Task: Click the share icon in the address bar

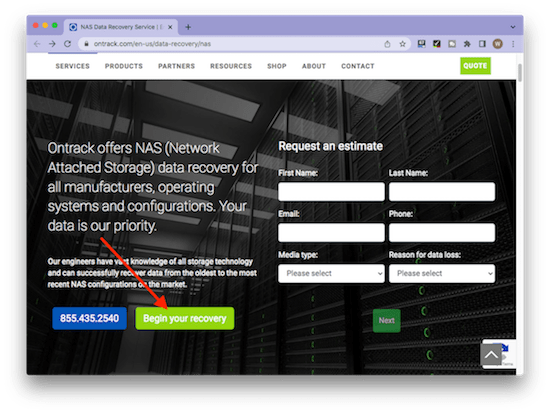Action: pyautogui.click(x=387, y=44)
